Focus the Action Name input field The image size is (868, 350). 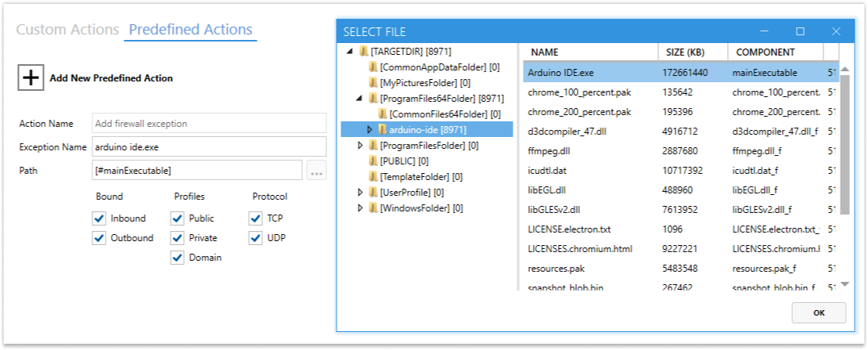click(x=209, y=124)
